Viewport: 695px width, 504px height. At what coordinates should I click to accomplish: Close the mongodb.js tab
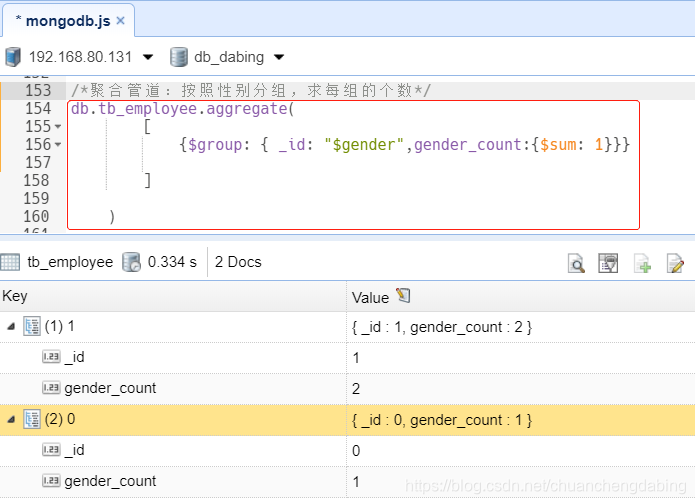tap(120, 20)
